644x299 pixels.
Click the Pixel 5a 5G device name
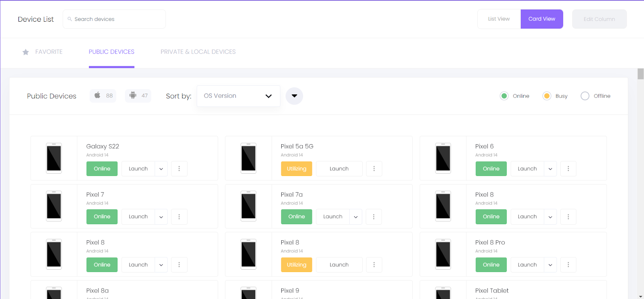click(x=297, y=146)
